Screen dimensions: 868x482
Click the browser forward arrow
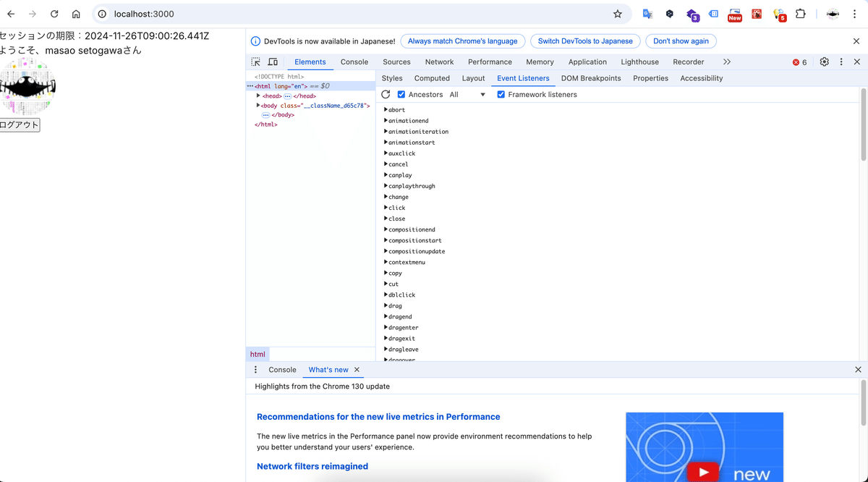pyautogui.click(x=32, y=14)
